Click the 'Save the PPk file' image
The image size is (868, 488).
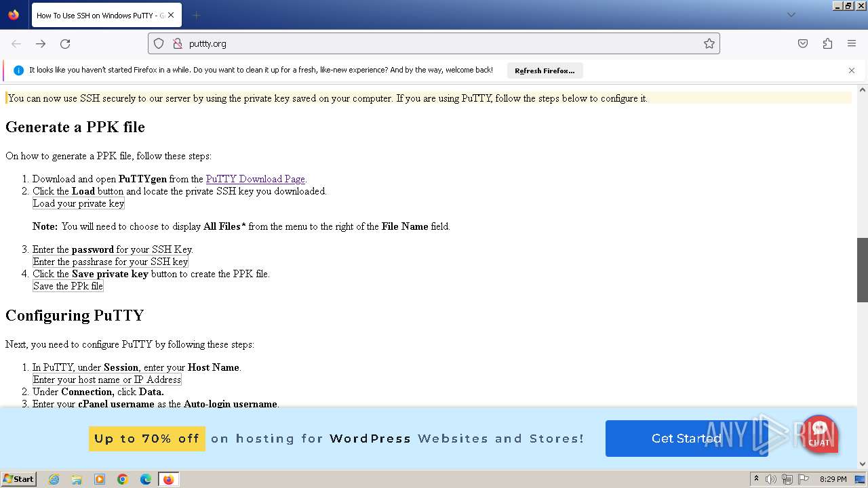[x=68, y=286]
